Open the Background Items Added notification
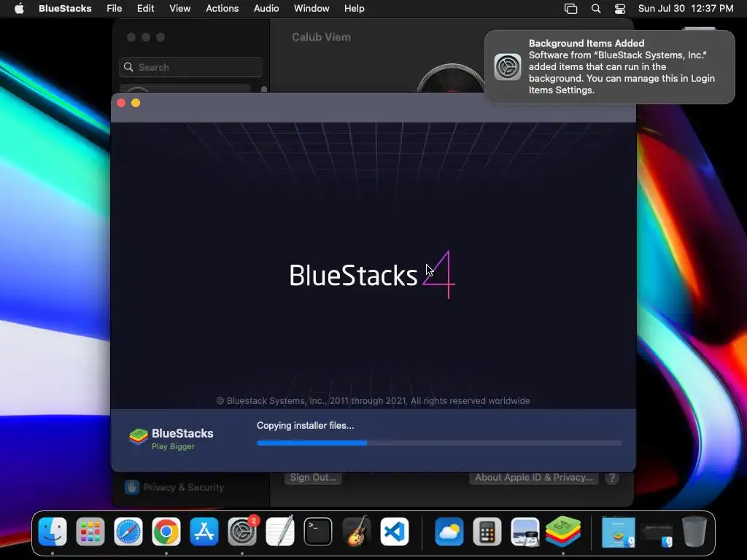The height and width of the screenshot is (560, 747). pyautogui.click(x=609, y=66)
